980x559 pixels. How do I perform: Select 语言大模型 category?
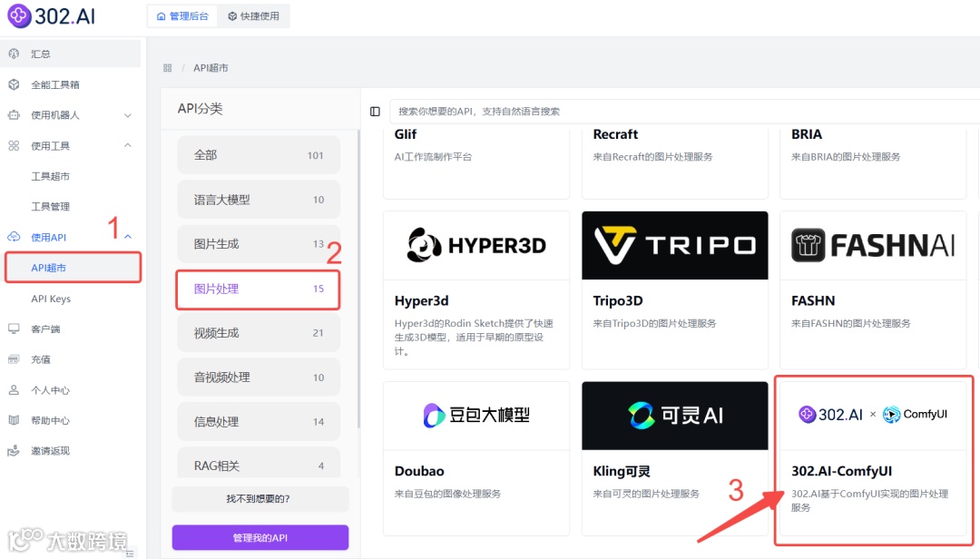click(259, 200)
